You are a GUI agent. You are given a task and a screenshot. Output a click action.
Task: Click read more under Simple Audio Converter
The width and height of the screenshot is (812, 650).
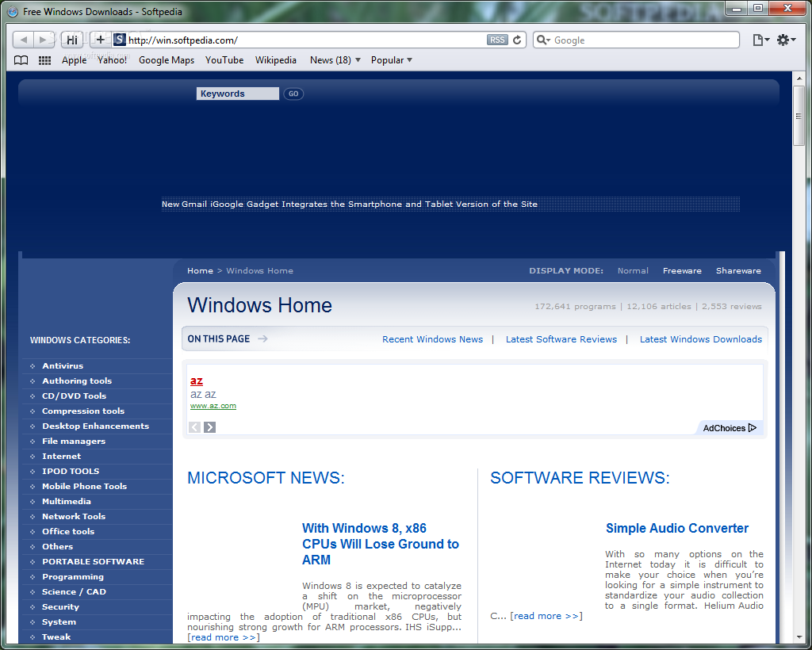pyautogui.click(x=546, y=616)
